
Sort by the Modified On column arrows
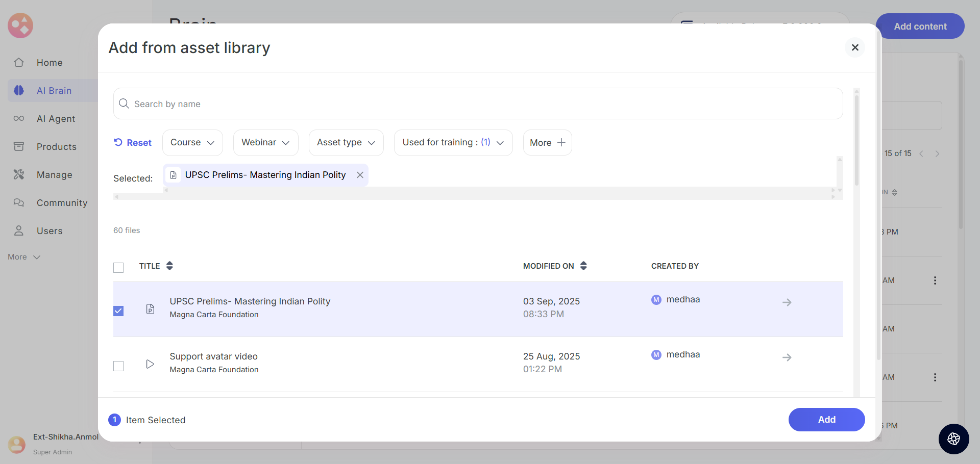(x=583, y=266)
